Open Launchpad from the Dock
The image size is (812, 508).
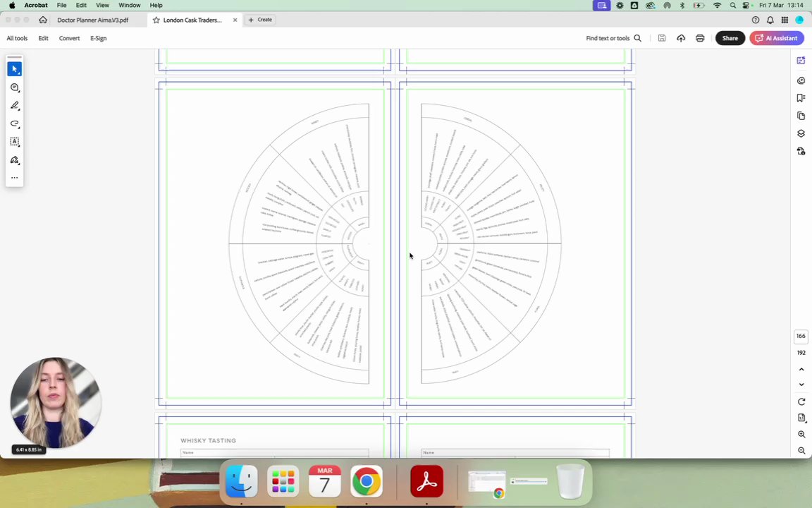pyautogui.click(x=283, y=482)
